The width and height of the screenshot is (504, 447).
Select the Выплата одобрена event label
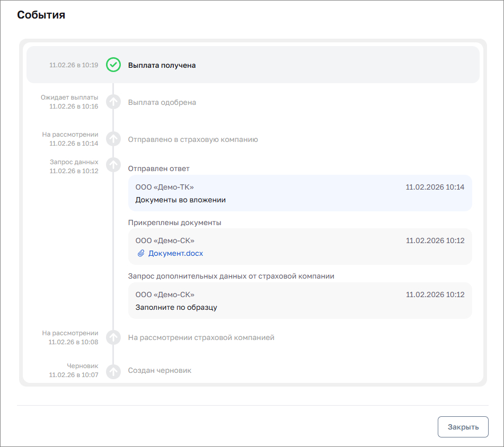(x=162, y=102)
